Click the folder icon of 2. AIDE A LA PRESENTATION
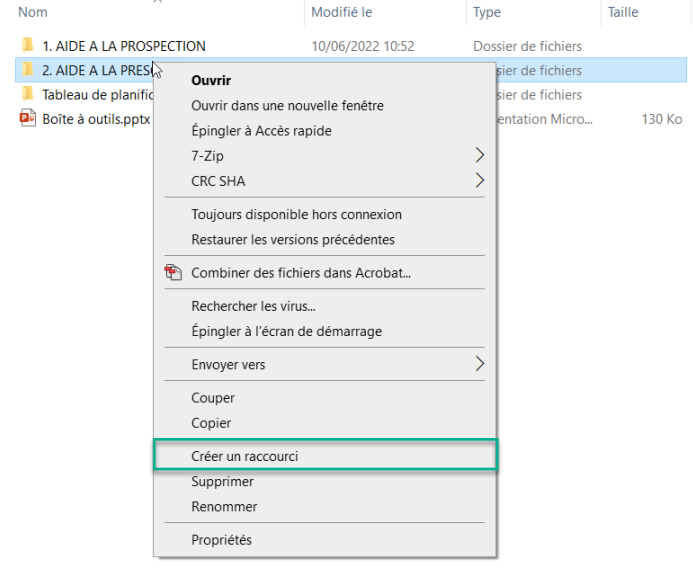 pyautogui.click(x=27, y=70)
